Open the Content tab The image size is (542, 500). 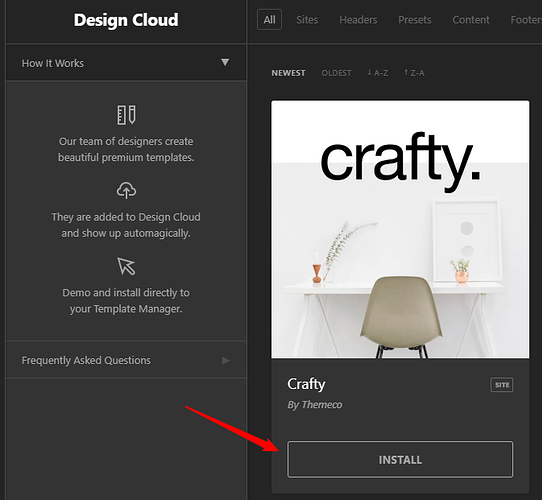(x=471, y=20)
